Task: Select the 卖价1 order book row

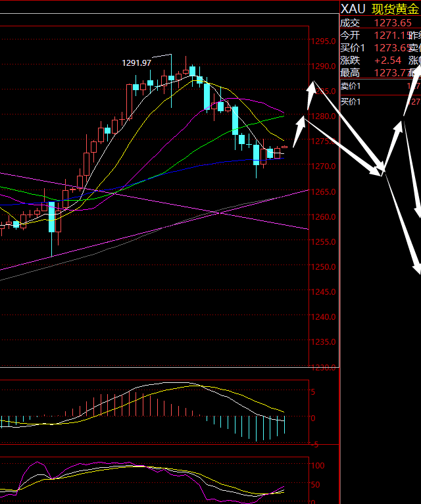Action: pyautogui.click(x=380, y=86)
